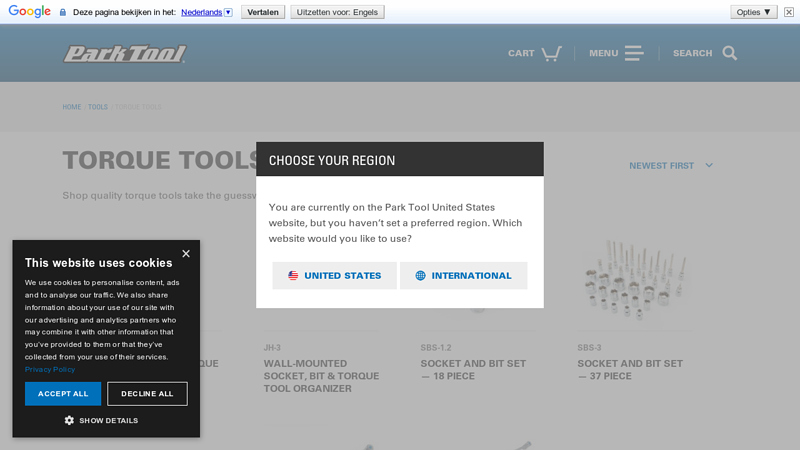
Task: Choose International region
Action: (464, 276)
